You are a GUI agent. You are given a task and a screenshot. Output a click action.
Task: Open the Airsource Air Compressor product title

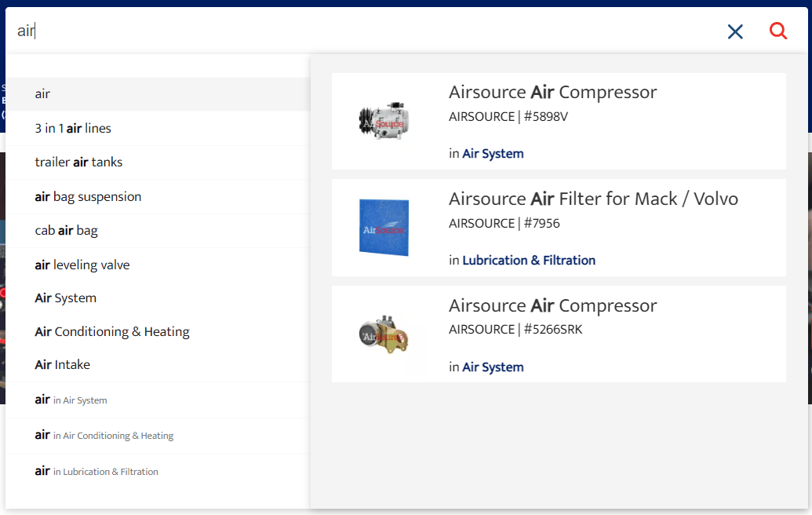click(553, 92)
